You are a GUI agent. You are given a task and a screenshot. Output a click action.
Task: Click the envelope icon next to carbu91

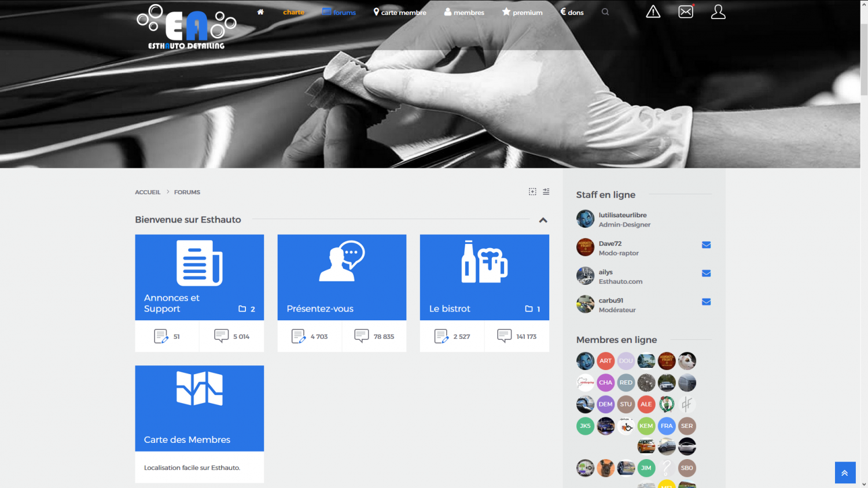coord(706,302)
